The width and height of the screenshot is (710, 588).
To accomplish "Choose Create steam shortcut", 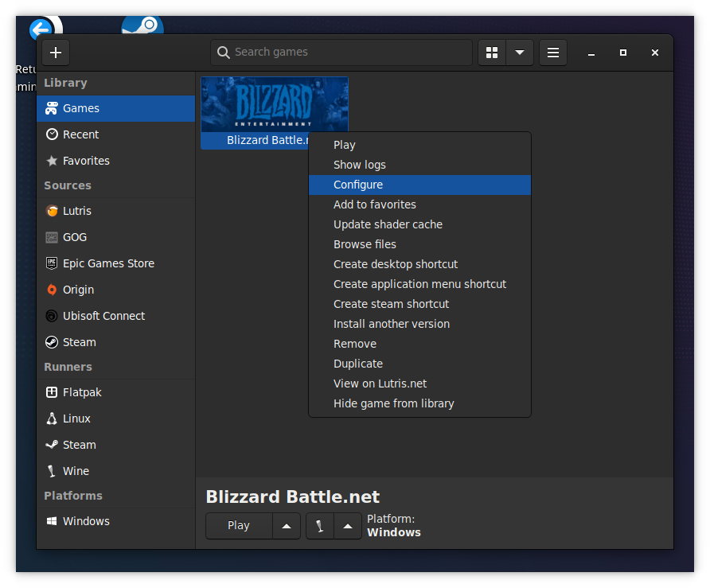I will (419, 304).
